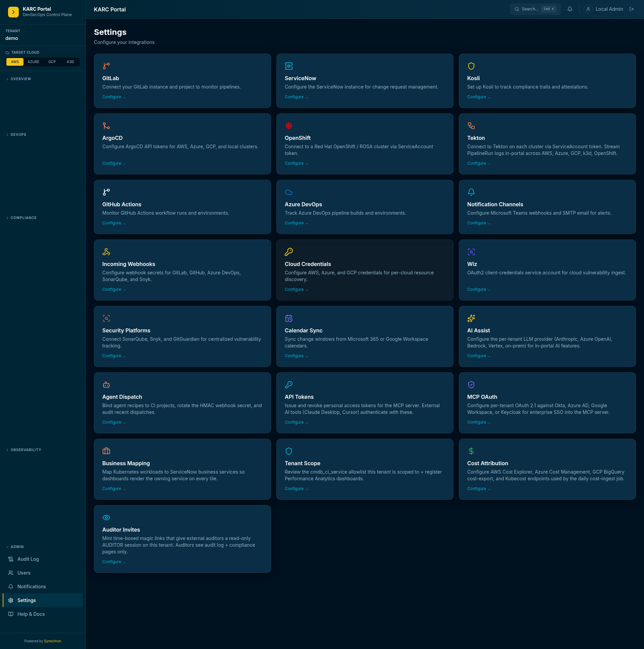Click Configure link on API Tokens card
The image size is (644, 649).
click(296, 423)
